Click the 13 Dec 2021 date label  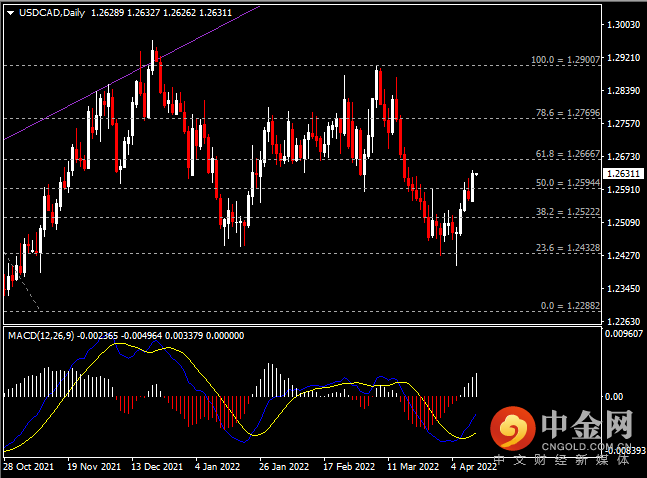click(157, 467)
